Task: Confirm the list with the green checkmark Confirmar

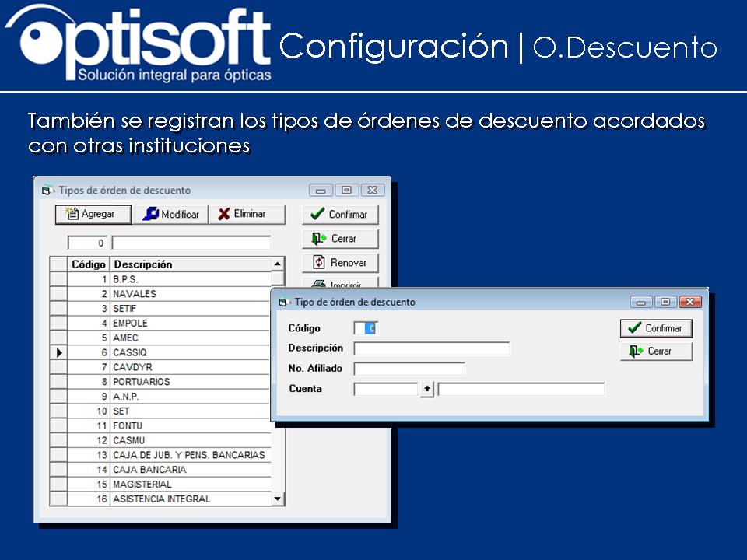Action: pyautogui.click(x=317, y=214)
